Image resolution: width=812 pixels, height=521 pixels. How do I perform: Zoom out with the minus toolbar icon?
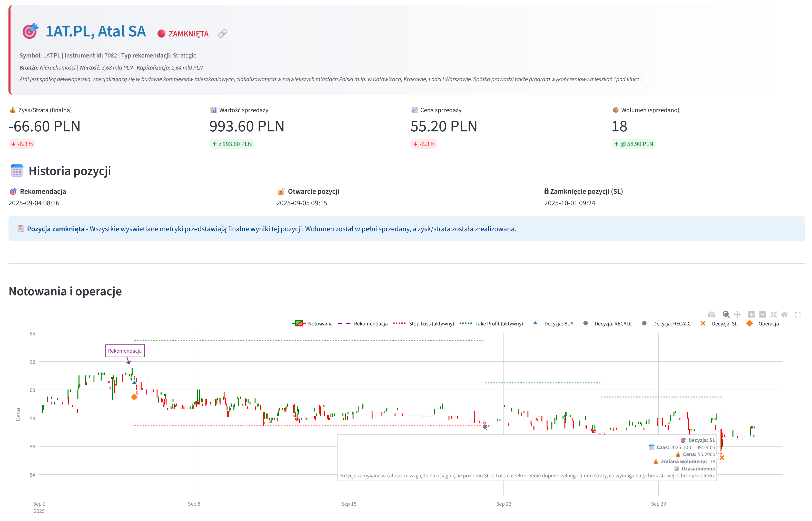tap(763, 314)
